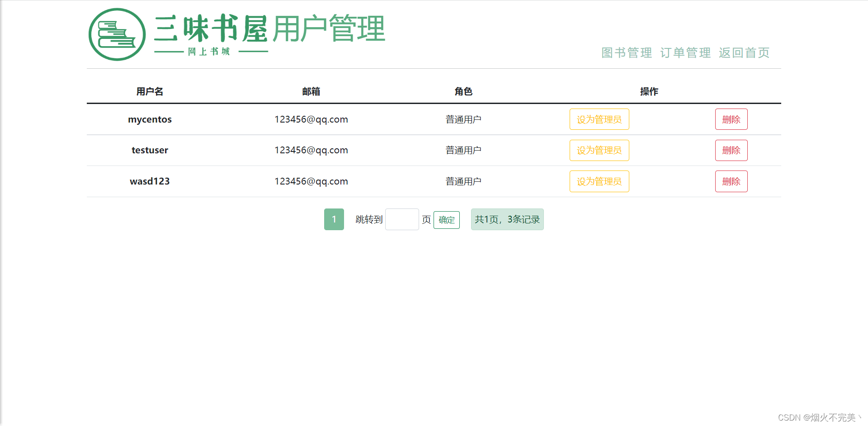
Task: Select the mycentos username cell
Action: point(150,119)
